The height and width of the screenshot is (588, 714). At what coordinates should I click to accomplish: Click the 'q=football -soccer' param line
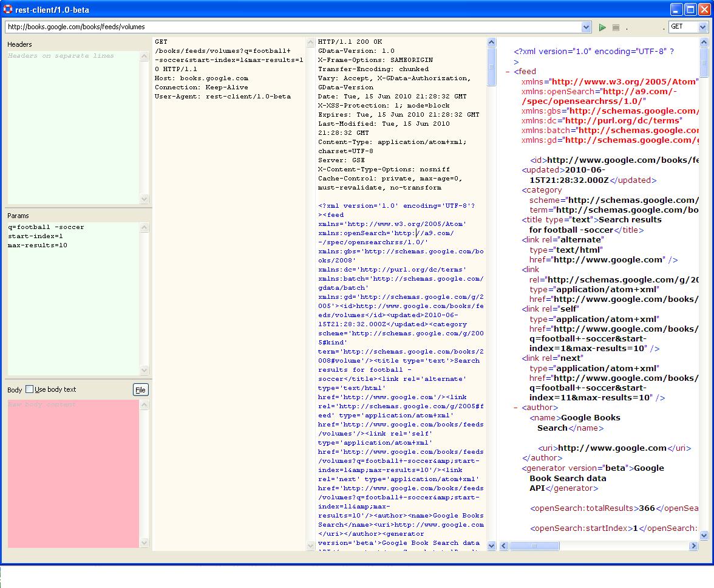coord(46,227)
